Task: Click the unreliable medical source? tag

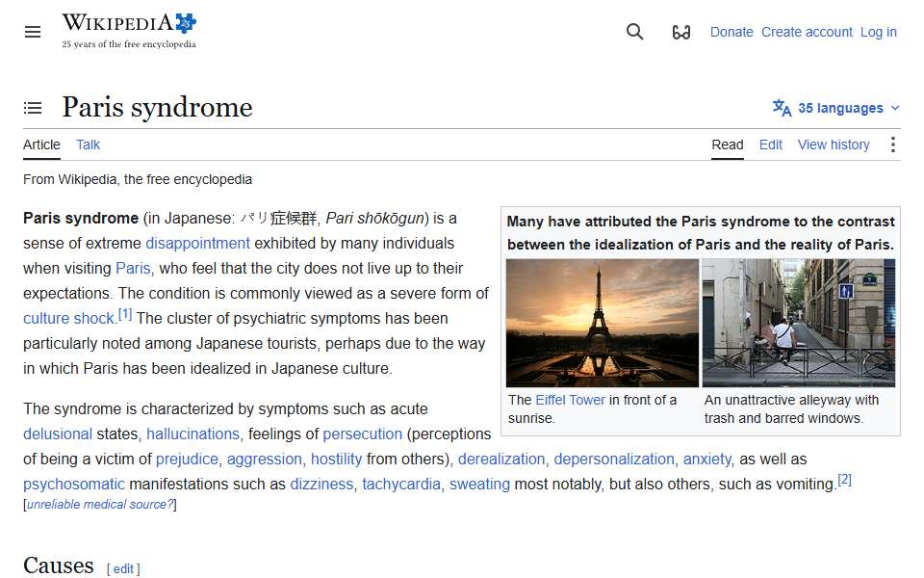Action: [x=100, y=504]
